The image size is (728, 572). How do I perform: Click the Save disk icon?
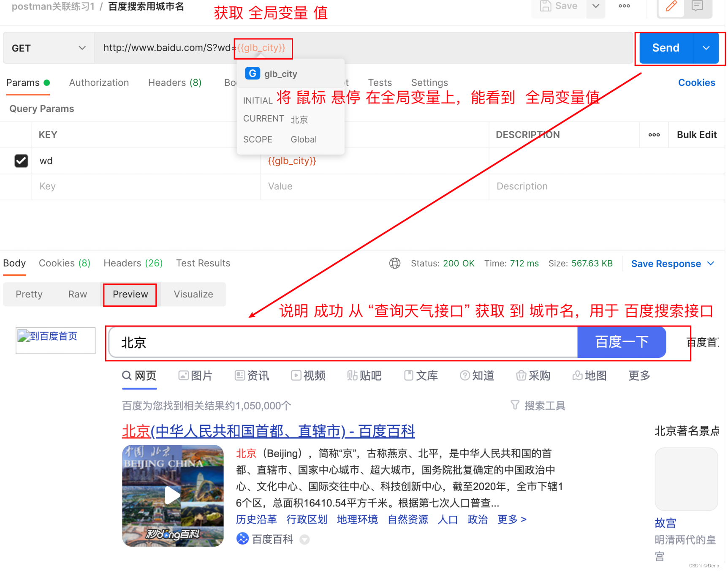[546, 6]
